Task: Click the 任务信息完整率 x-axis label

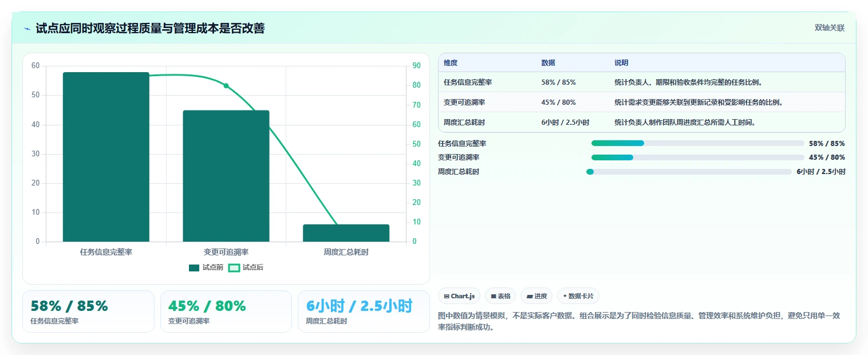Action: click(106, 252)
